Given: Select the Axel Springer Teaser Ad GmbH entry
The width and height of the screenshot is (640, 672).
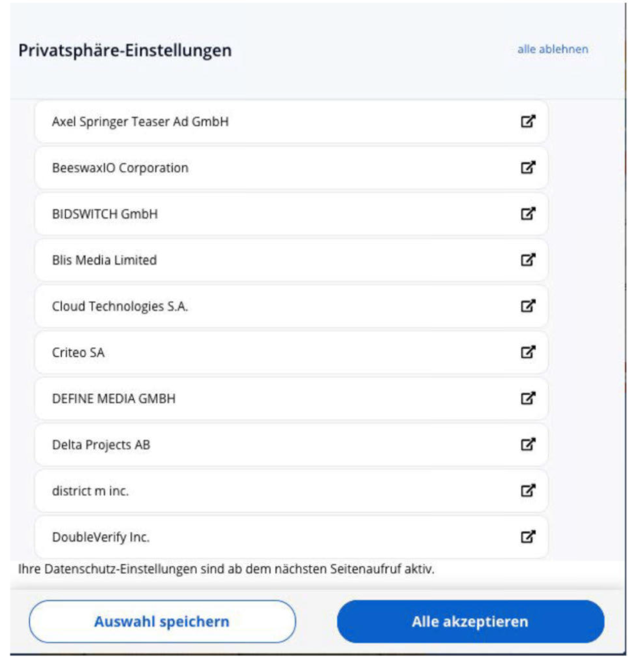Looking at the screenshot, I should tap(140, 122).
